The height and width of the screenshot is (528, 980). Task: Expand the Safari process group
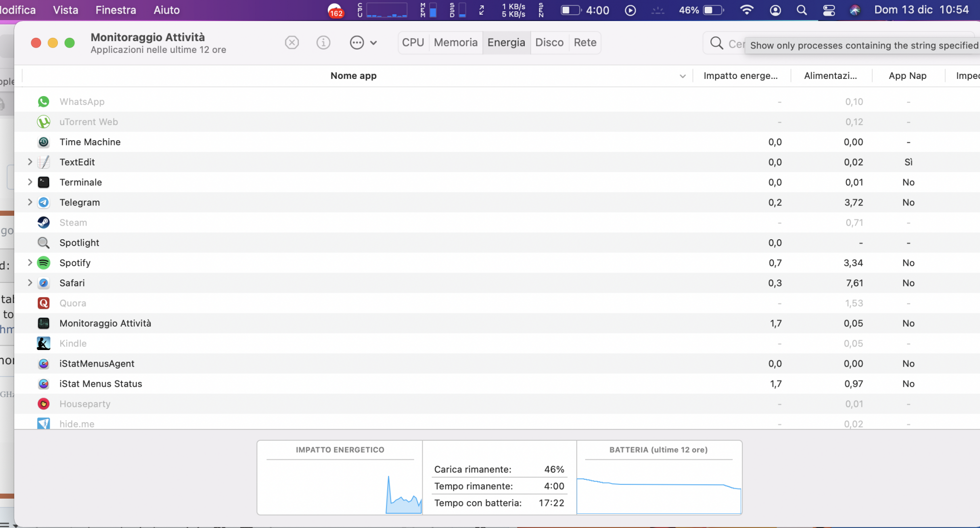30,283
